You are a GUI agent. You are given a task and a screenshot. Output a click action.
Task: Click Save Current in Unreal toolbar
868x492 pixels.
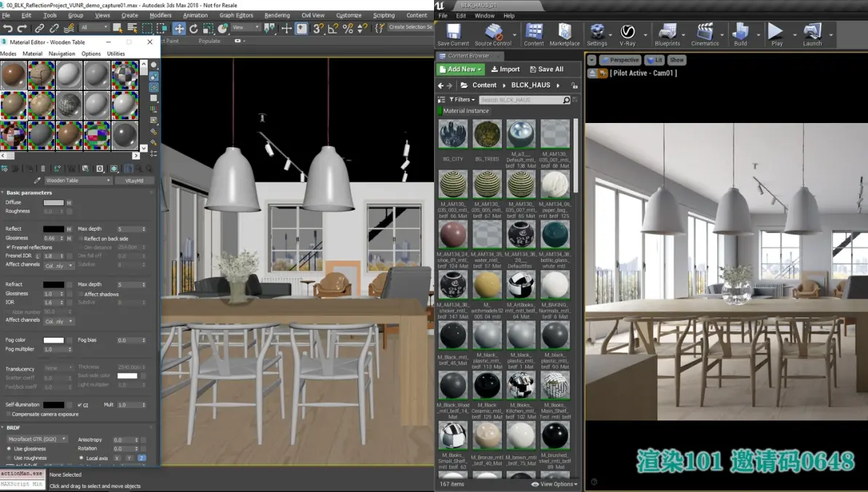453,34
